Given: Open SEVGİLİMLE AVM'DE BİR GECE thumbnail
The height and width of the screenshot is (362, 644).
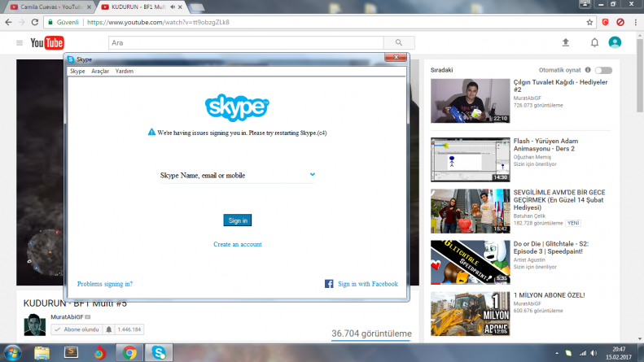Looking at the screenshot, I should tap(471, 211).
